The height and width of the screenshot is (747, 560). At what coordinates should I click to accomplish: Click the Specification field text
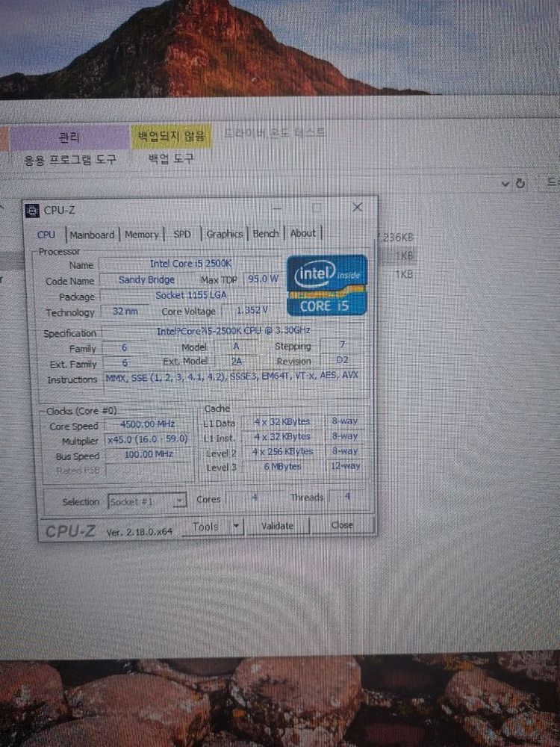233,331
